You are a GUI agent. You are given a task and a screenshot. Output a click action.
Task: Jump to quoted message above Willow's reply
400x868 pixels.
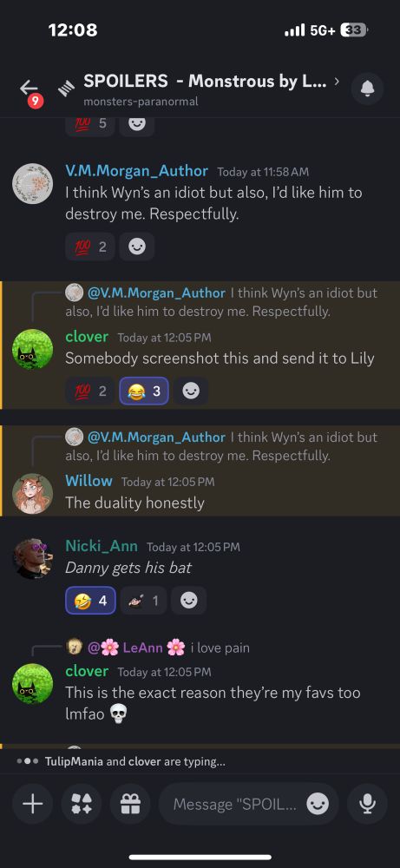coord(221,445)
